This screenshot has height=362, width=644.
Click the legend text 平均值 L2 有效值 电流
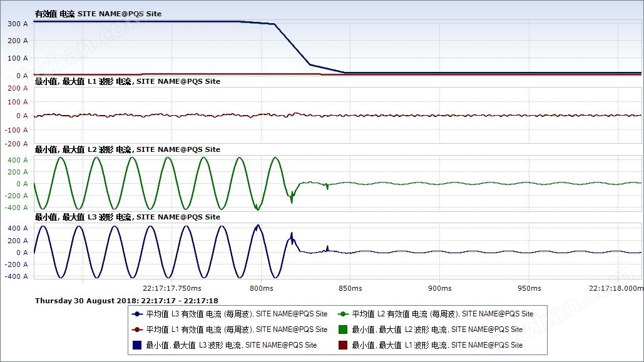click(x=442, y=314)
